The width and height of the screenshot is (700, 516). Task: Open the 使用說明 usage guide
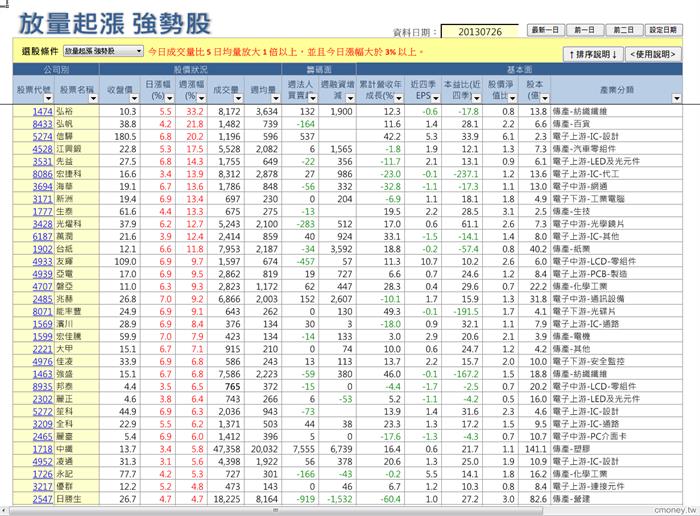coord(653,54)
